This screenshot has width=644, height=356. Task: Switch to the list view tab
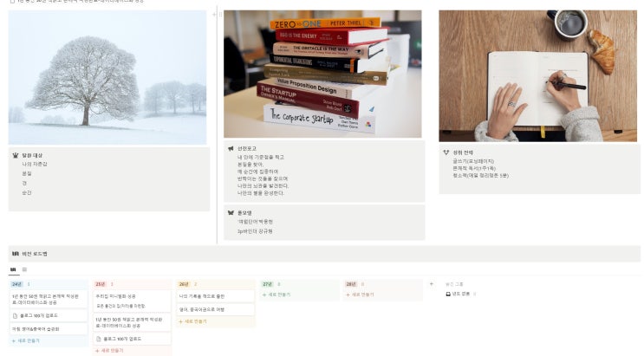pos(24,269)
